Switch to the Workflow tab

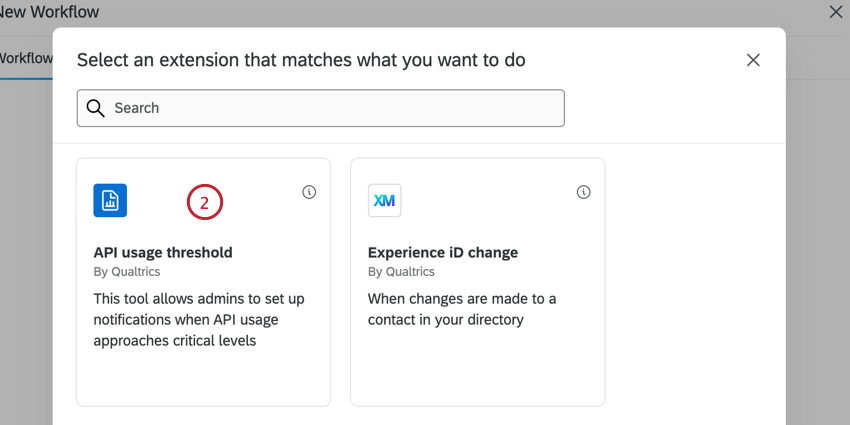[x=26, y=58]
